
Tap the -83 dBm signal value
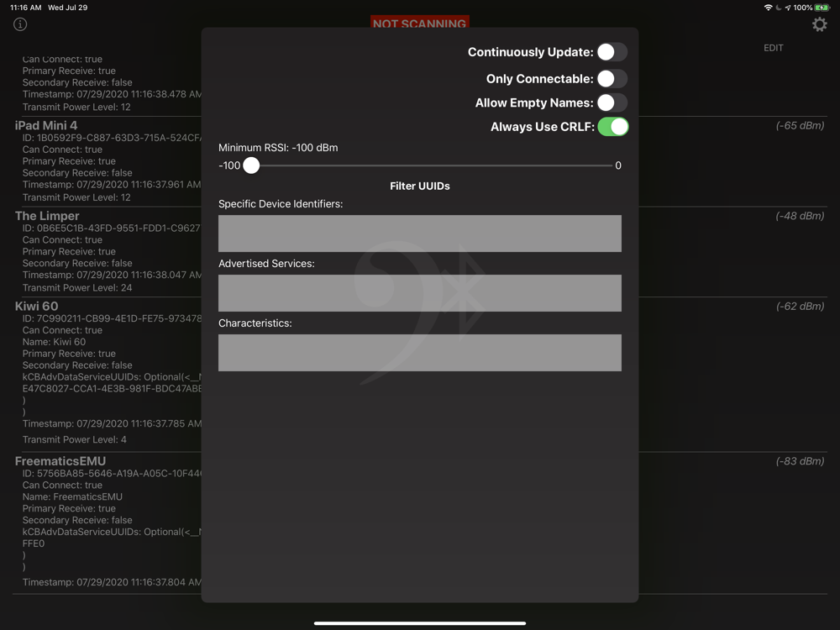pyautogui.click(x=800, y=461)
